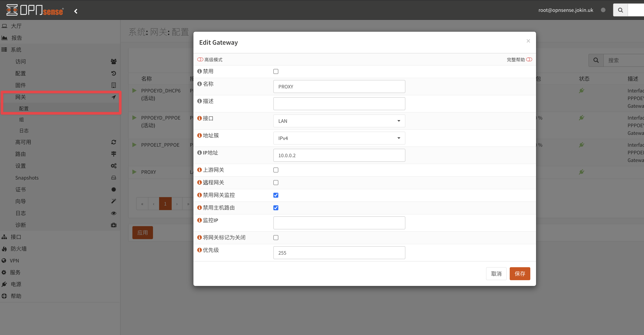This screenshot has width=644, height=335.
Task: Click the eye icon next to 日志
Action: [x=114, y=213]
